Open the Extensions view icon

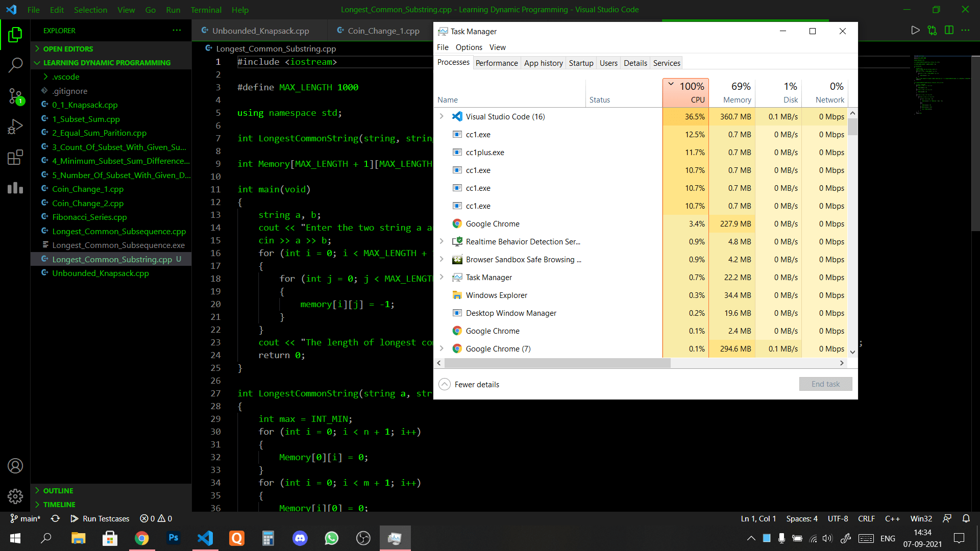pyautogui.click(x=15, y=157)
